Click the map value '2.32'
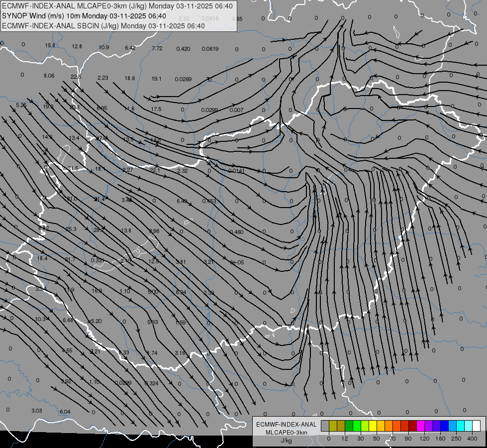 (x=183, y=171)
